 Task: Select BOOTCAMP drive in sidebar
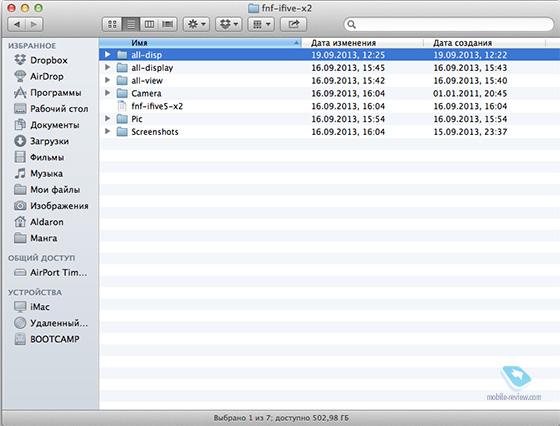coord(55,339)
